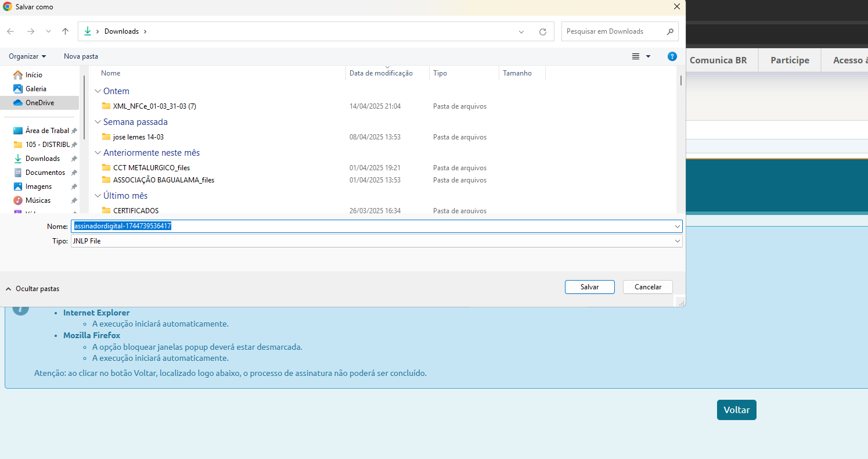Click the date 26/03/2025 16:34

(375, 210)
